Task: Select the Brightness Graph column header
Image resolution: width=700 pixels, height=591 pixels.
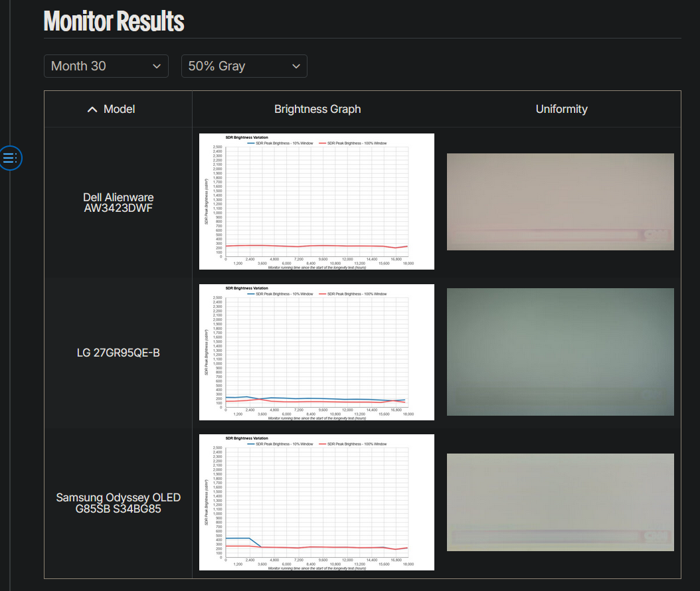Action: pyautogui.click(x=317, y=110)
